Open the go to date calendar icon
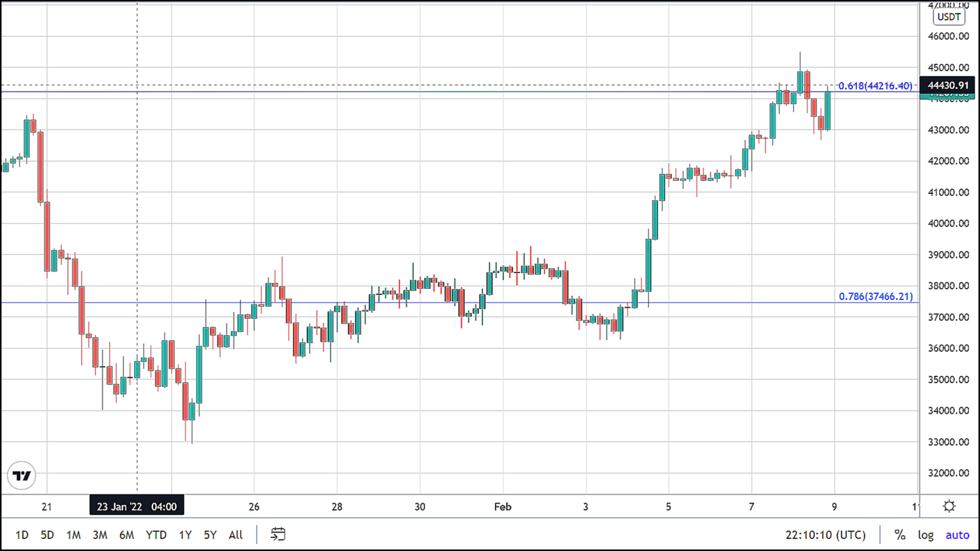980x551 pixels. pos(277,534)
